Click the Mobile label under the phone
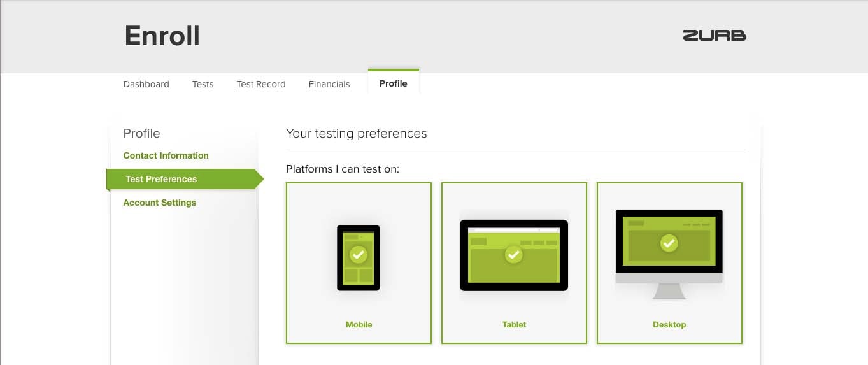 359,324
